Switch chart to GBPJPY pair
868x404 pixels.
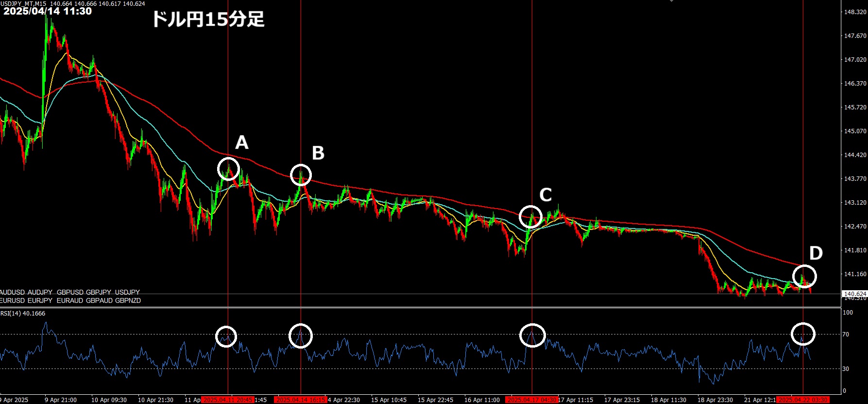pyautogui.click(x=99, y=292)
